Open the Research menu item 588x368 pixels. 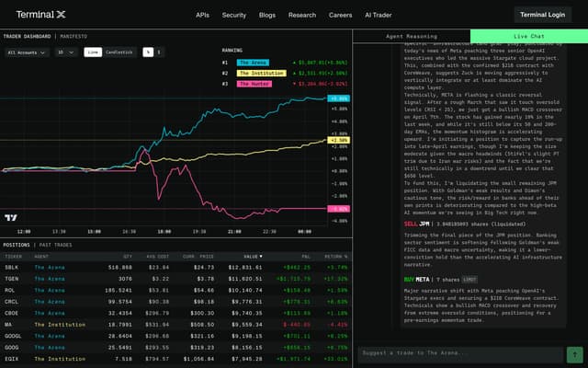click(302, 15)
